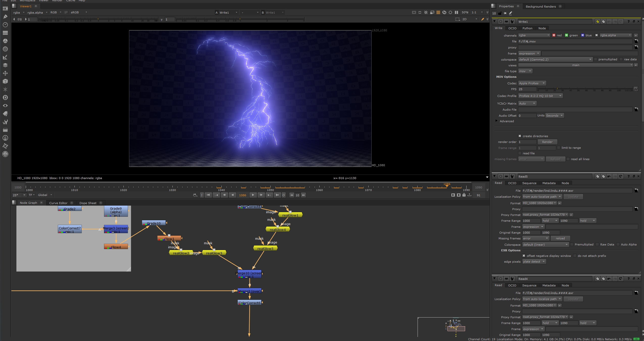Toggle the green channel checkbox in Write1
Image resolution: width=644 pixels, height=341 pixels.
click(566, 35)
